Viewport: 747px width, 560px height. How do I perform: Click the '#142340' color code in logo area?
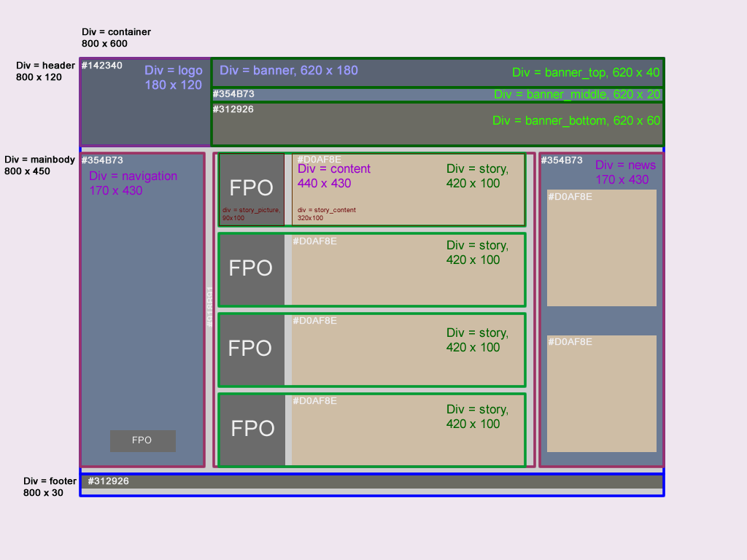click(101, 66)
